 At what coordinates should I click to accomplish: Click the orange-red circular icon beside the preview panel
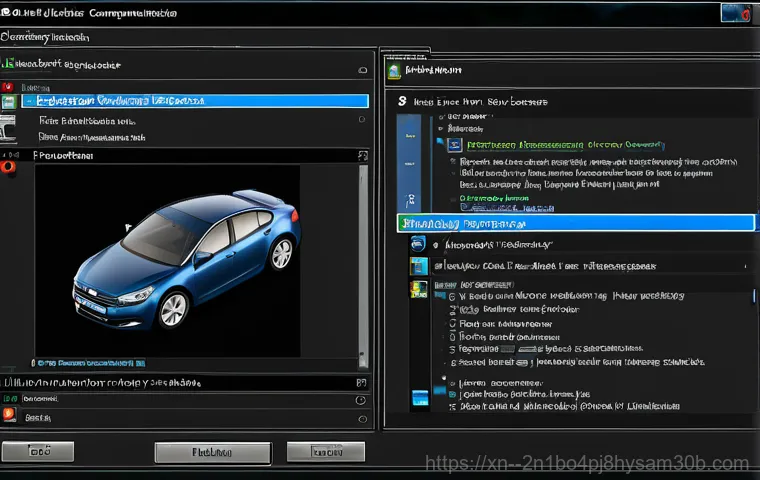click(9, 166)
